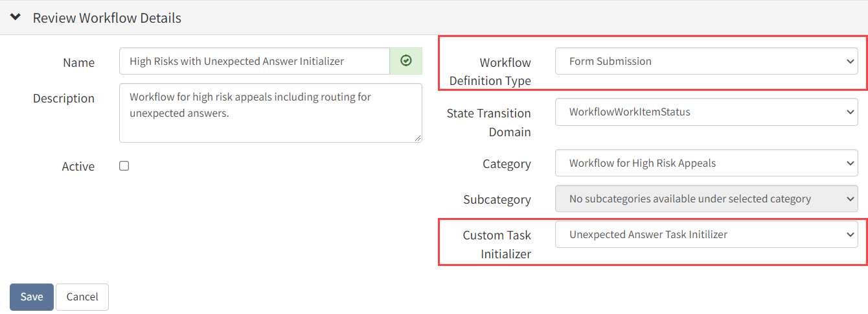This screenshot has width=868, height=314.
Task: Open the Custom Task Initializer dropdown
Action: click(707, 234)
